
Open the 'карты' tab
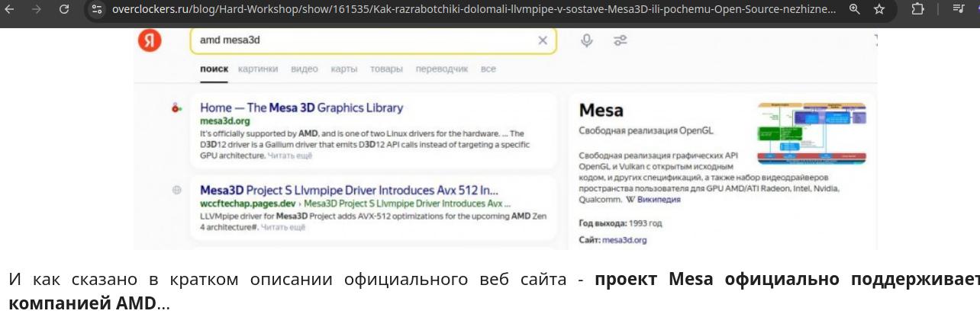pyautogui.click(x=344, y=69)
